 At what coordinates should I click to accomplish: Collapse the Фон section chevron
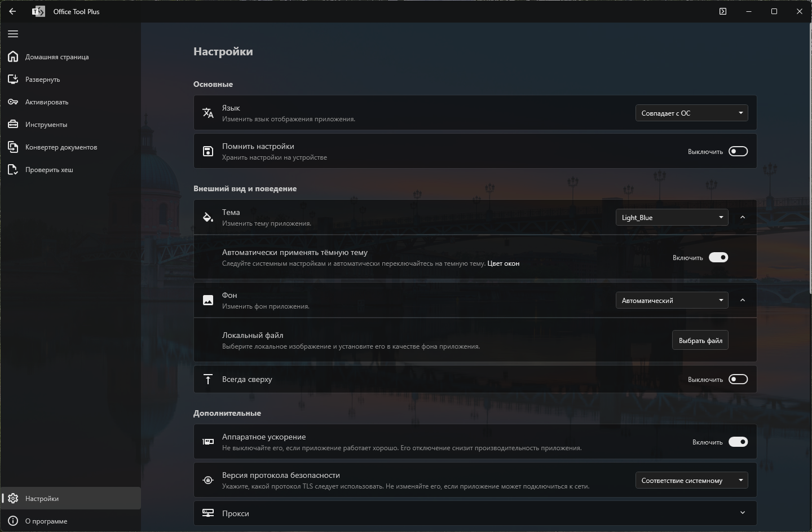(743, 300)
